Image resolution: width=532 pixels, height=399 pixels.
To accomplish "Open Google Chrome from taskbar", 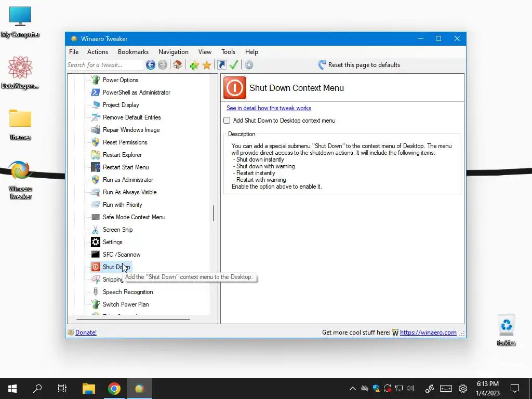I will 114,389.
